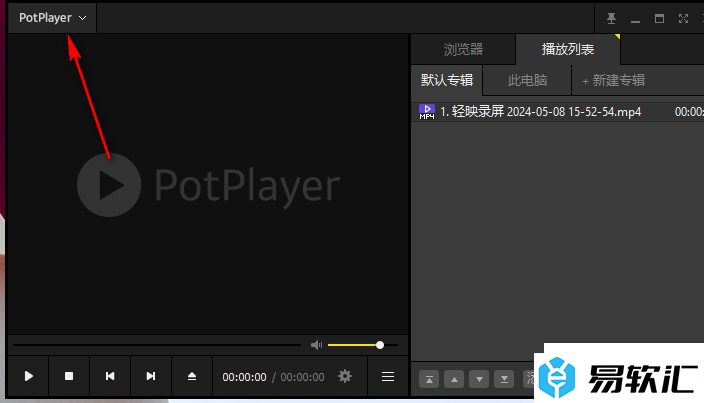Maximize the PotPlayer window

pos(659,18)
